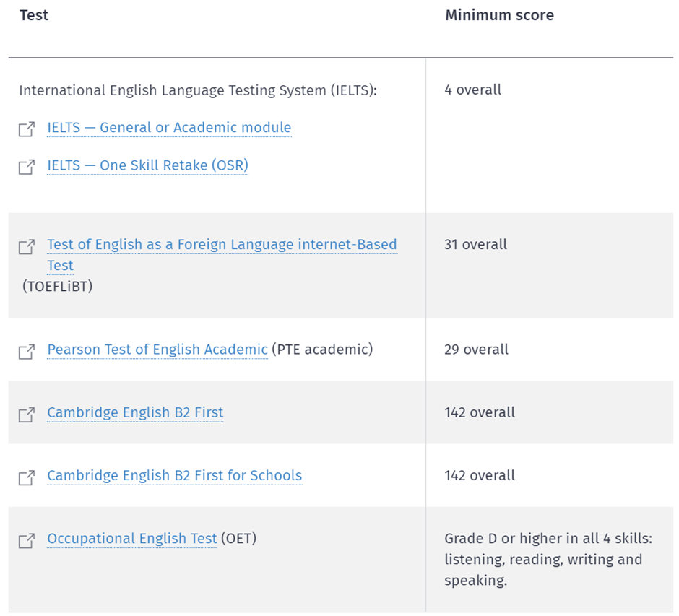Viewport: 679px width, 616px height.
Task: Click external-link icon beside Pearson Test of English Academic
Action: pos(27,352)
